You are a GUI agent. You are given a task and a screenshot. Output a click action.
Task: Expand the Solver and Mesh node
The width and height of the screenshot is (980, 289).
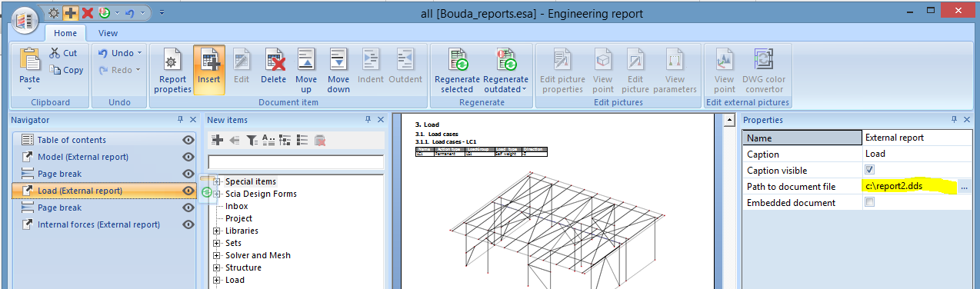point(217,255)
